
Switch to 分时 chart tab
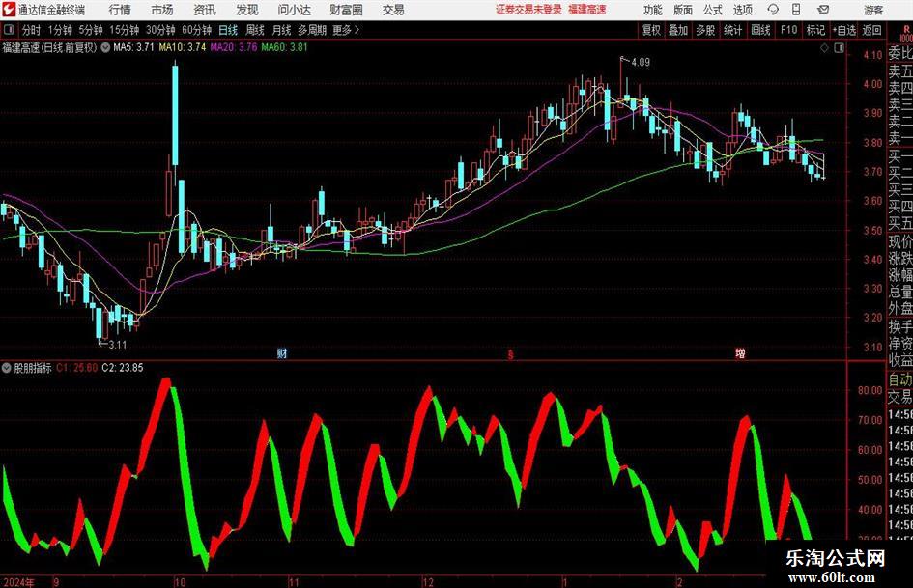click(32, 30)
